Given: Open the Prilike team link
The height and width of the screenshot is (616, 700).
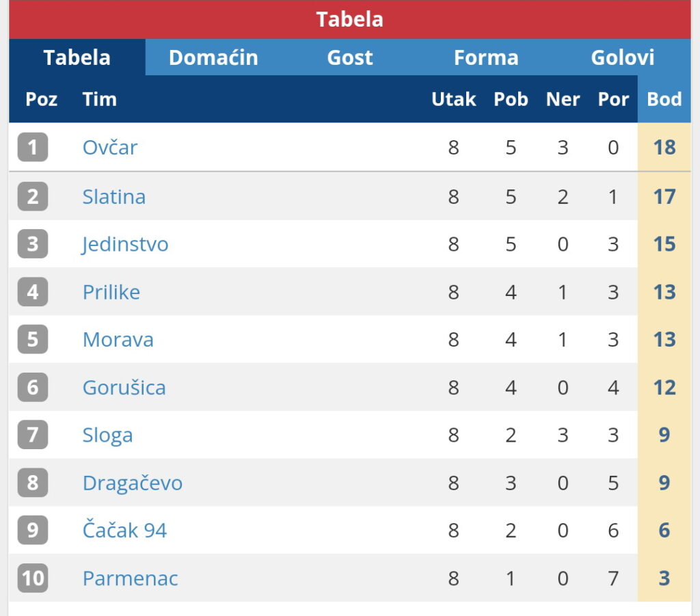Looking at the screenshot, I should coord(111,292).
